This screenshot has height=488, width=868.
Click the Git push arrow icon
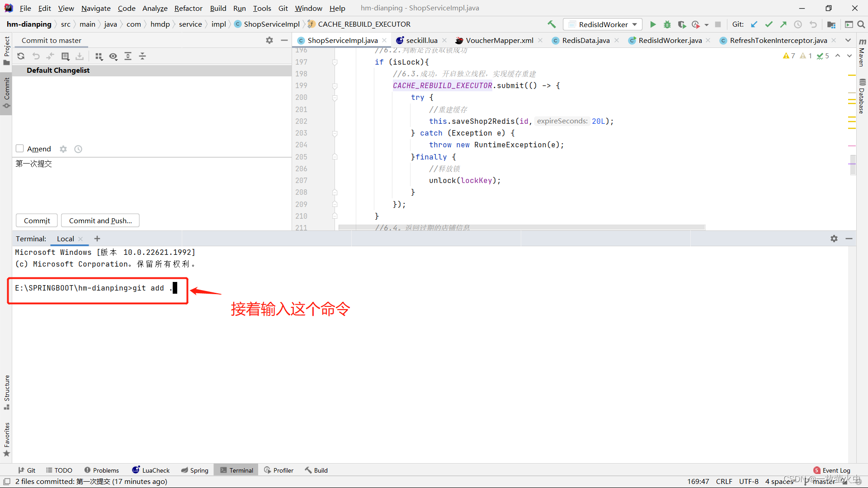coord(783,24)
